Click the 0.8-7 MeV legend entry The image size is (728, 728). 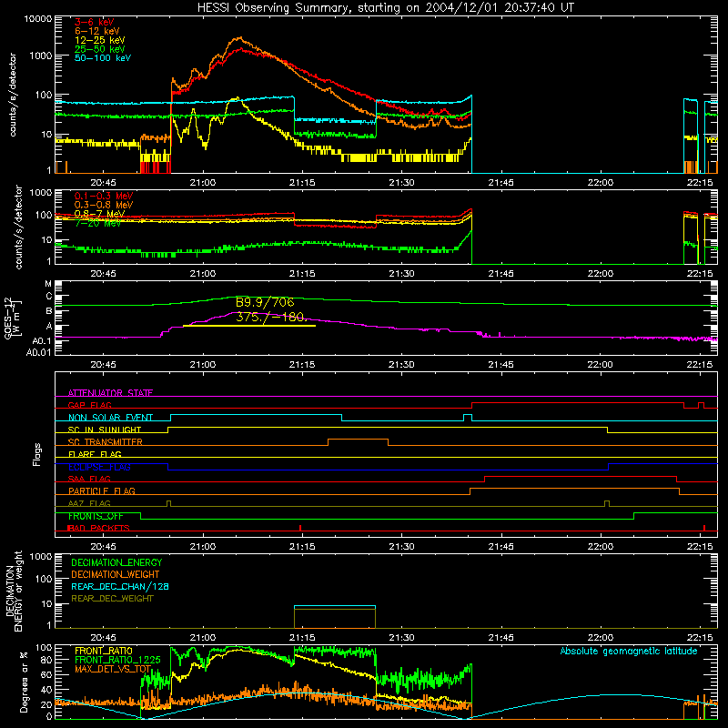click(x=100, y=214)
